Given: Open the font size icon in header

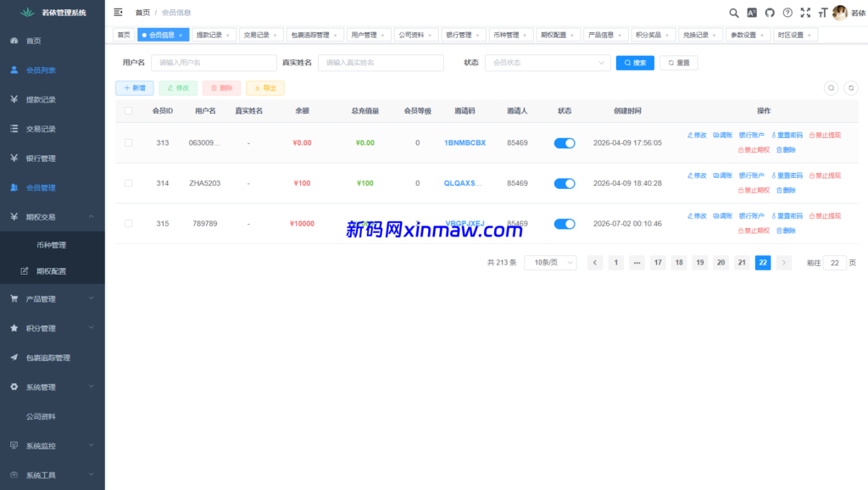Looking at the screenshot, I should coord(822,13).
